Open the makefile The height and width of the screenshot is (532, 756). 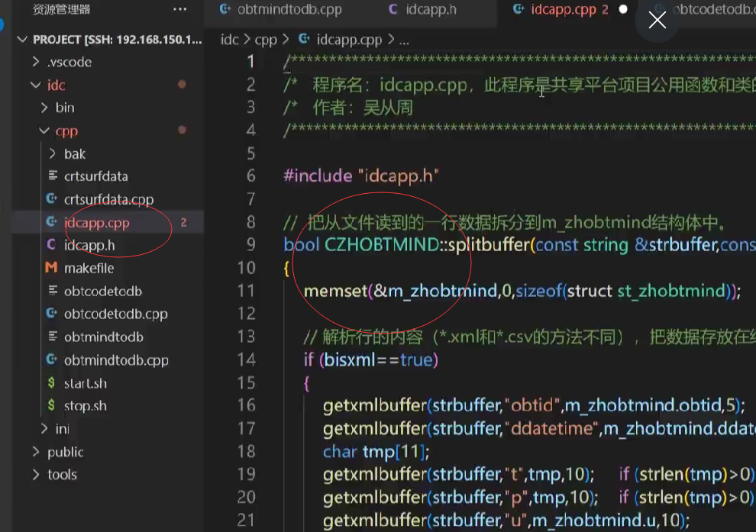pyautogui.click(x=89, y=269)
